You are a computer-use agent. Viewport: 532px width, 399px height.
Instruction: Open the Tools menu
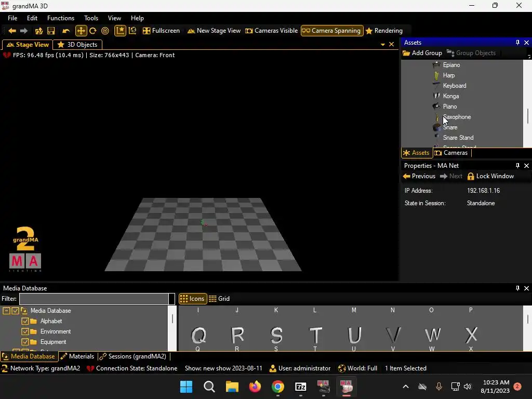91,18
